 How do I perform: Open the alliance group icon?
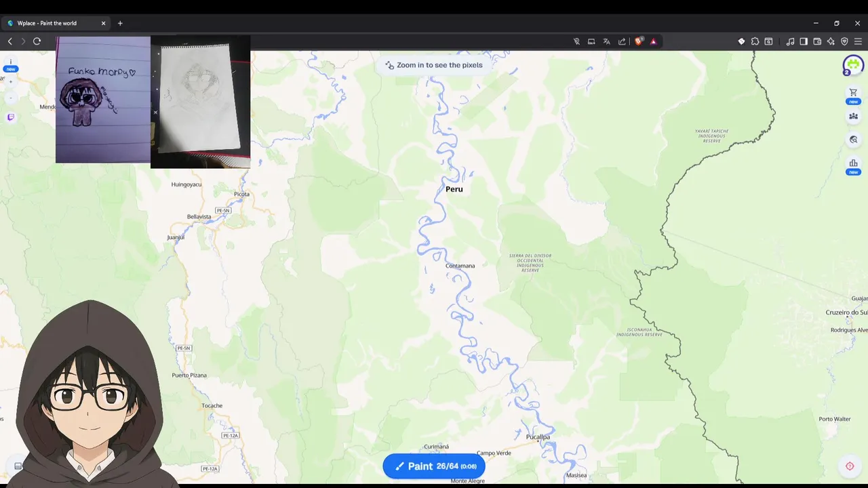[853, 117]
